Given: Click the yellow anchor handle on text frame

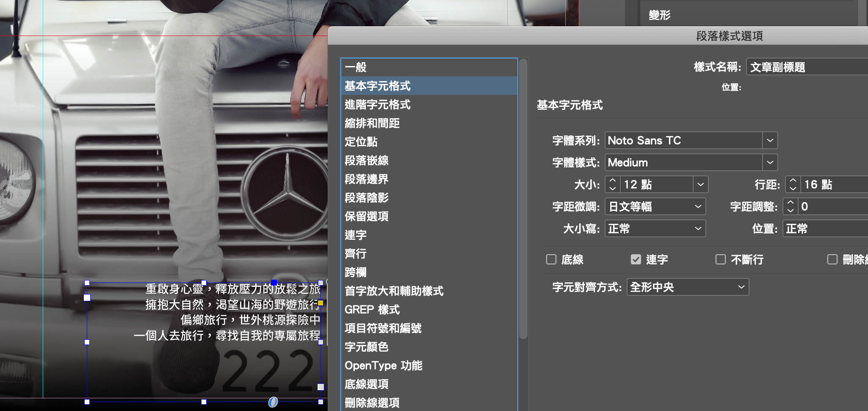Looking at the screenshot, I should click(321, 303).
